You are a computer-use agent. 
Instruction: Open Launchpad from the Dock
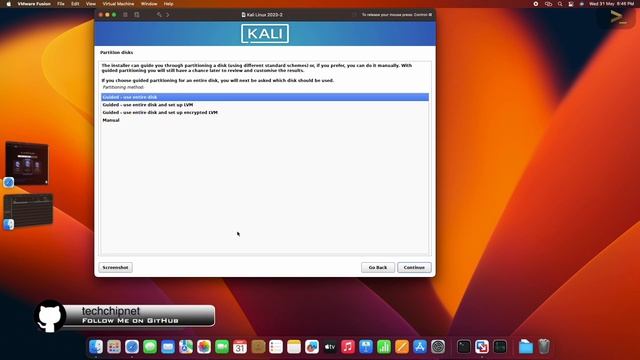[114, 347]
